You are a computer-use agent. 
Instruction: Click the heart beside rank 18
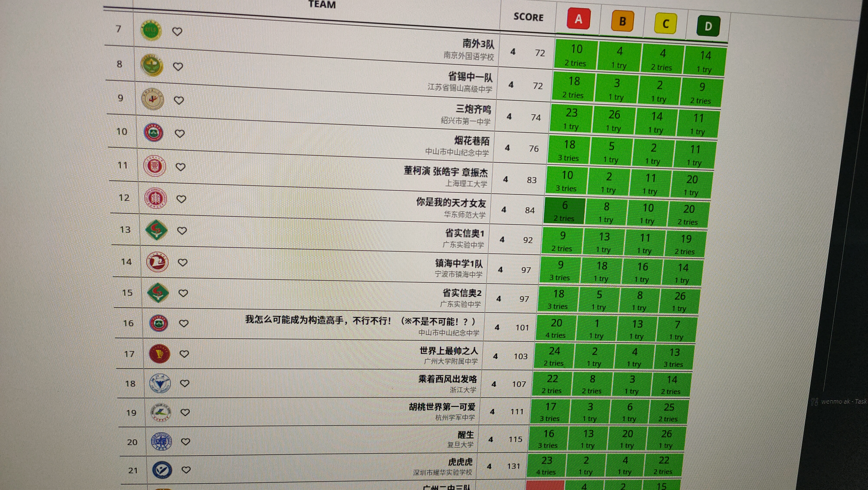point(185,383)
